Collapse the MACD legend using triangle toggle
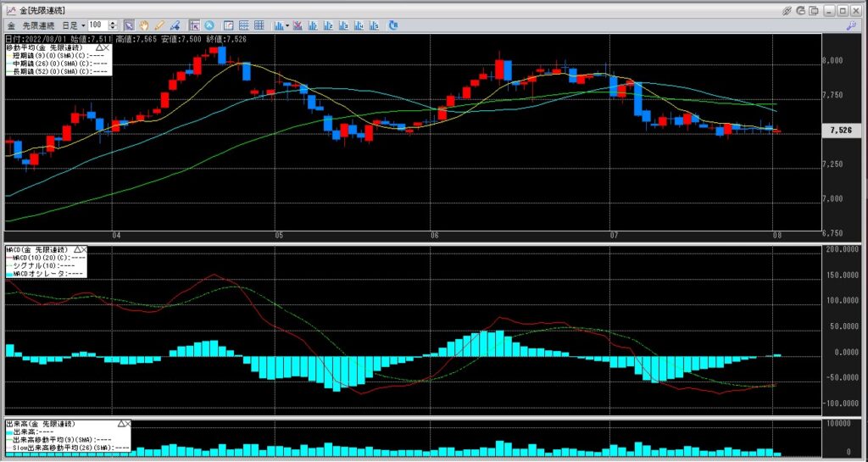This screenshot has width=868, height=462. click(77, 249)
